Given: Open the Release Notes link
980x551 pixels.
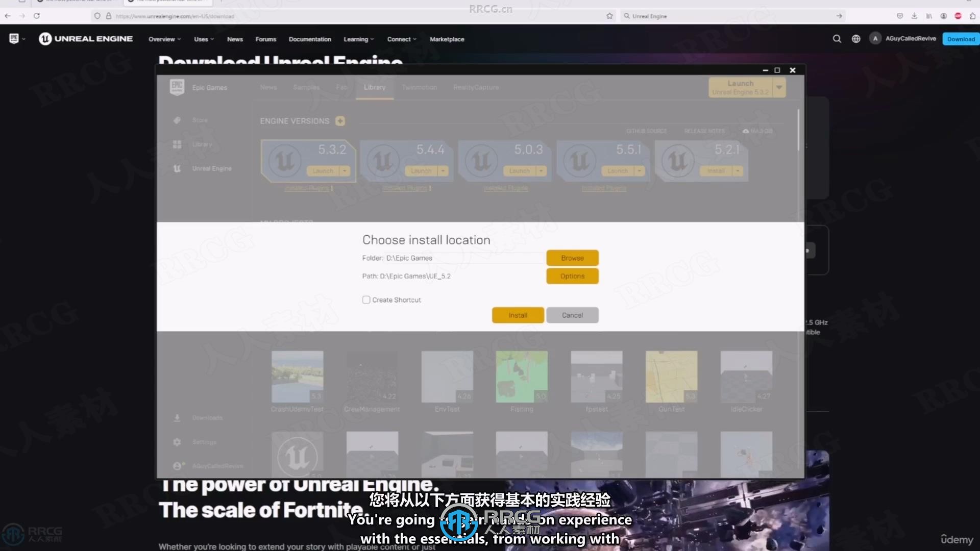Looking at the screenshot, I should (x=704, y=131).
